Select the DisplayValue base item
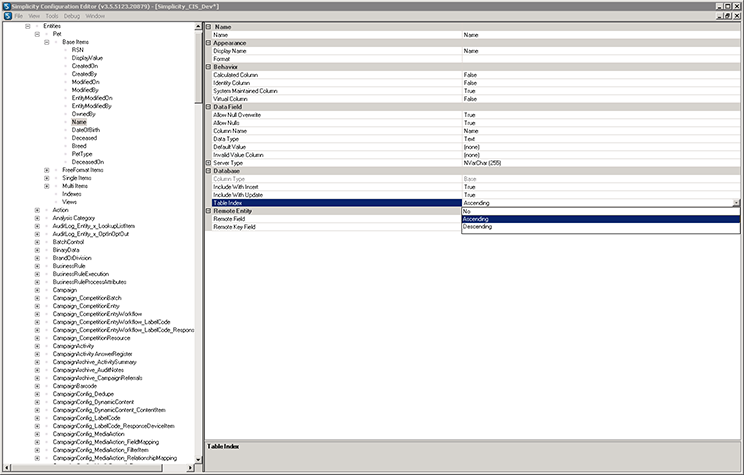This screenshot has height=475, width=744. pyautogui.click(x=87, y=58)
